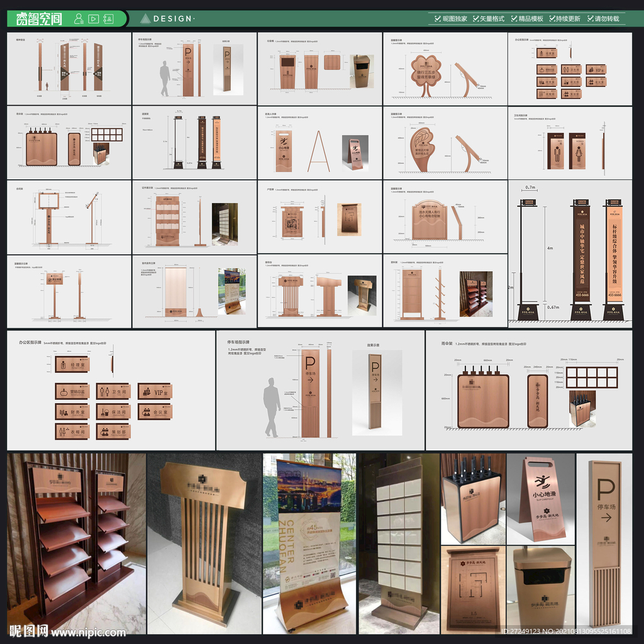
Task: Open the bronze podium photo
Action: 204,544
